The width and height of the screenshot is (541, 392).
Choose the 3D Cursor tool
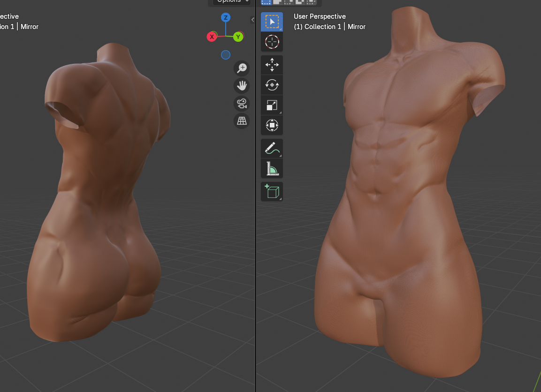(x=272, y=42)
